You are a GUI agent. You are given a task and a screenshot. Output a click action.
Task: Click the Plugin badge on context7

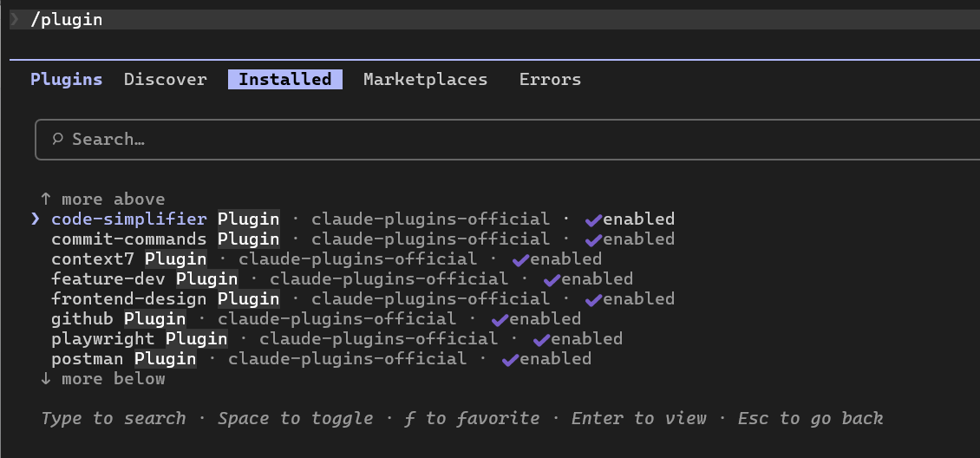coord(176,258)
